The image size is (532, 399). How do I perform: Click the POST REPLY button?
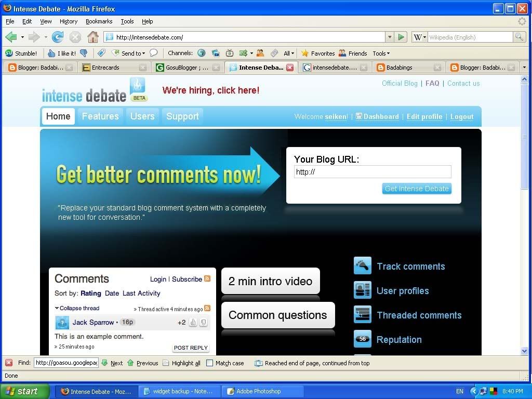click(x=191, y=348)
